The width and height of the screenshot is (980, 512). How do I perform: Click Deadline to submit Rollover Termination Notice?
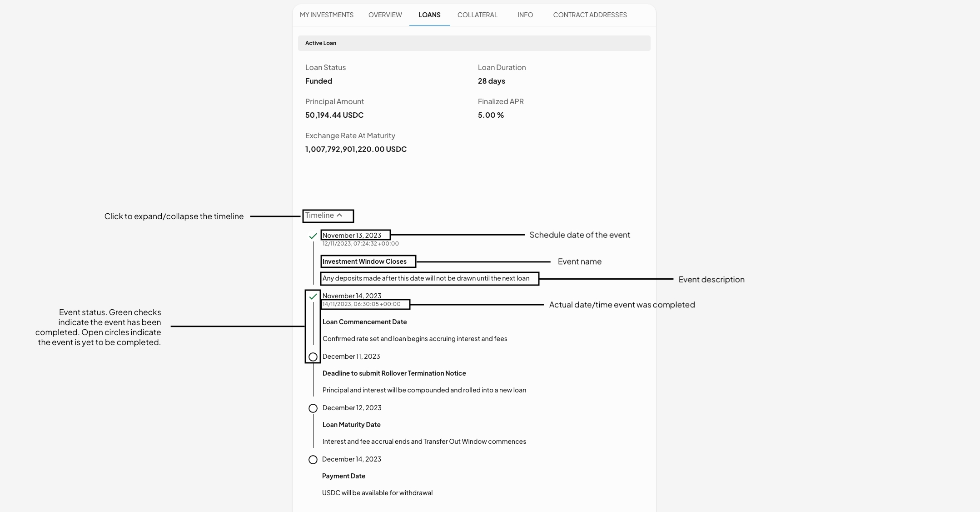394,373
